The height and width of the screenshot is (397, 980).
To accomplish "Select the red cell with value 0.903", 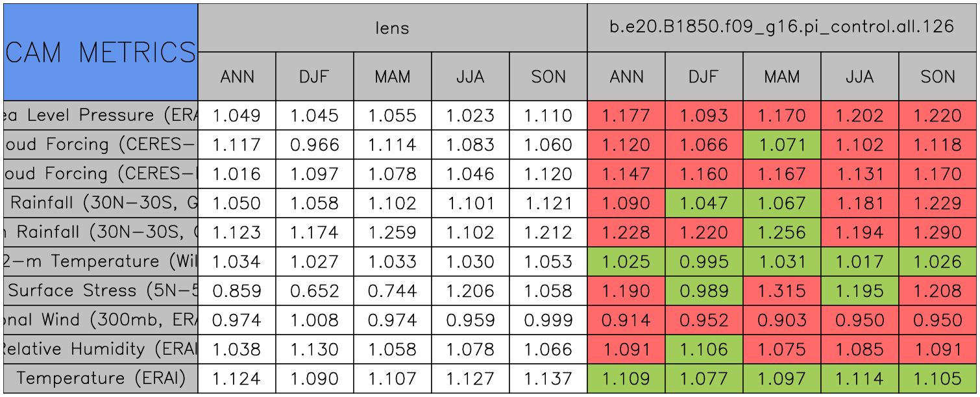I will (782, 320).
